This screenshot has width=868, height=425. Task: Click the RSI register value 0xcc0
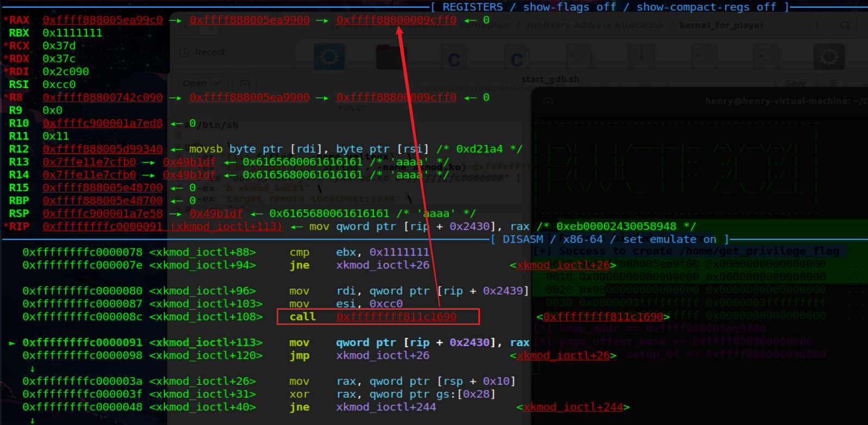point(59,84)
